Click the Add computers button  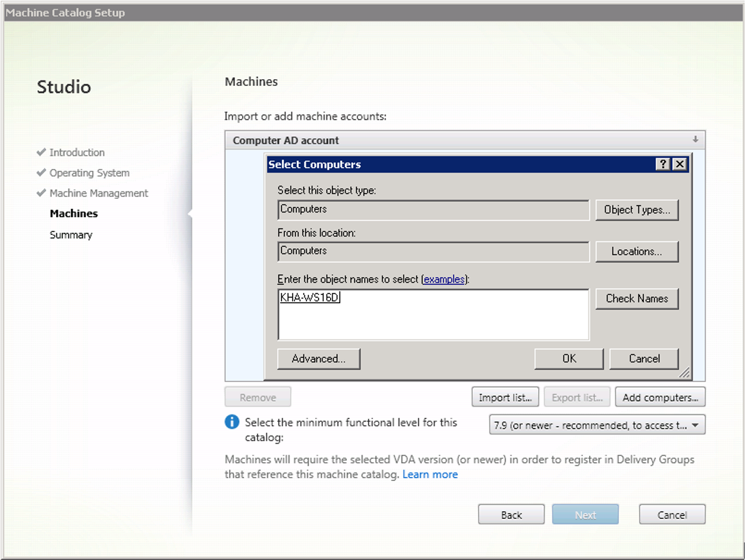pyautogui.click(x=660, y=397)
